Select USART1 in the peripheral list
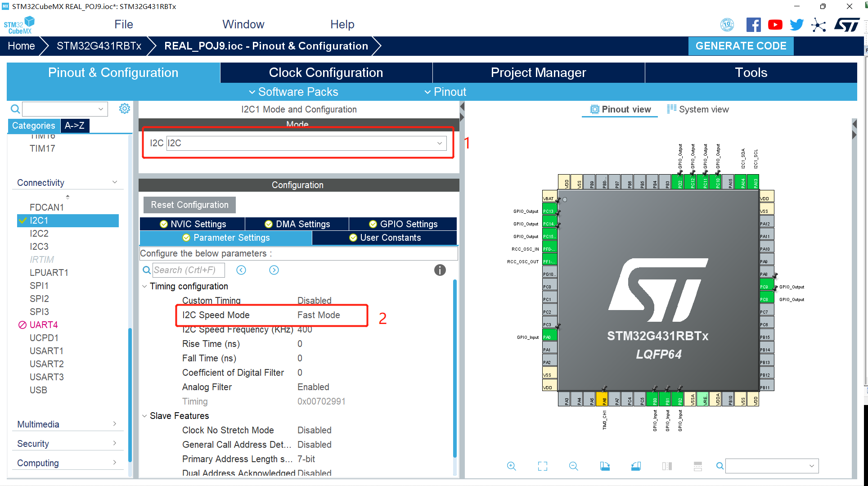 pos(46,351)
